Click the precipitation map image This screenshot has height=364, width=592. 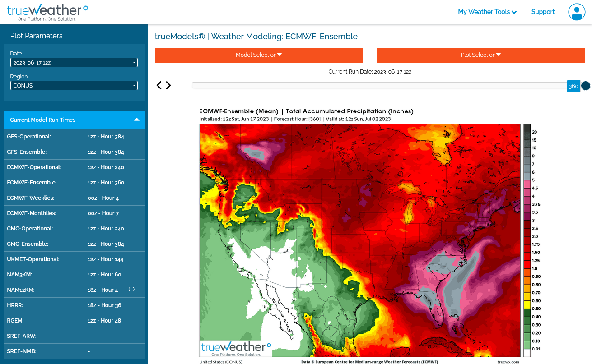click(360, 240)
